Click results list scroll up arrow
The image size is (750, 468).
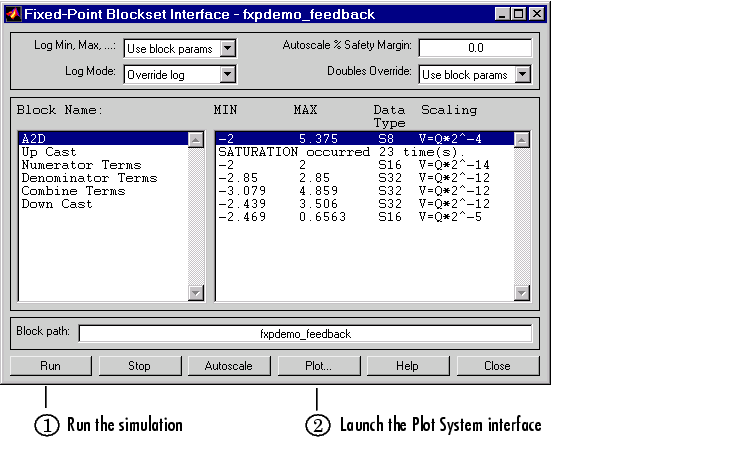pyautogui.click(x=522, y=140)
